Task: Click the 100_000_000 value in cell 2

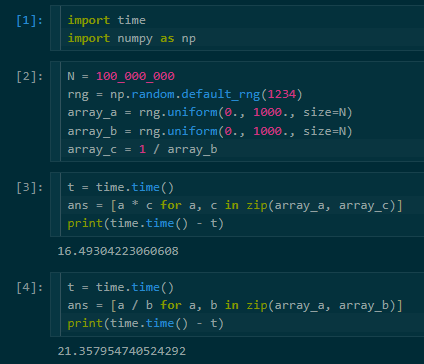Action: [x=135, y=76]
